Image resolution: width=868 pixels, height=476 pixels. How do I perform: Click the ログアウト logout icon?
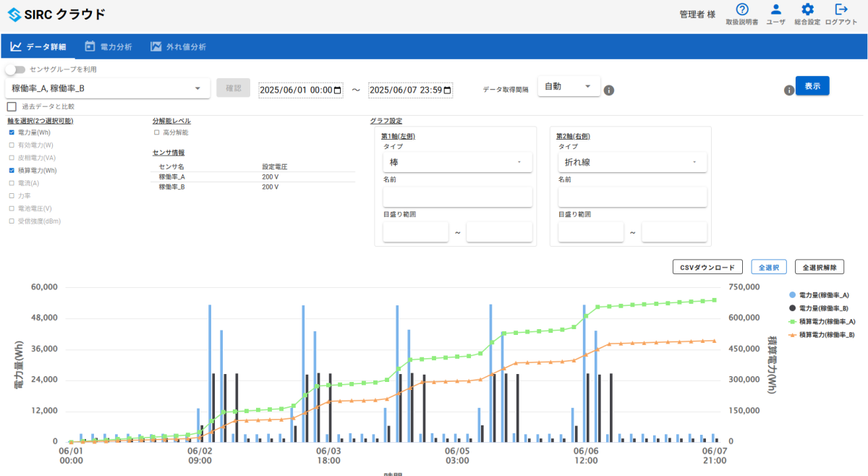(x=841, y=10)
